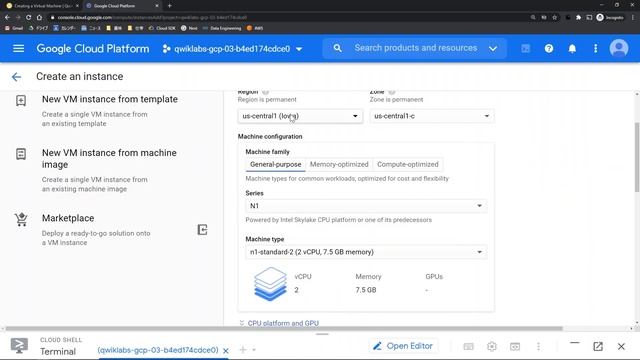Click the Region help question icon
Image resolution: width=640 pixels, height=360 pixels.
tap(265, 92)
